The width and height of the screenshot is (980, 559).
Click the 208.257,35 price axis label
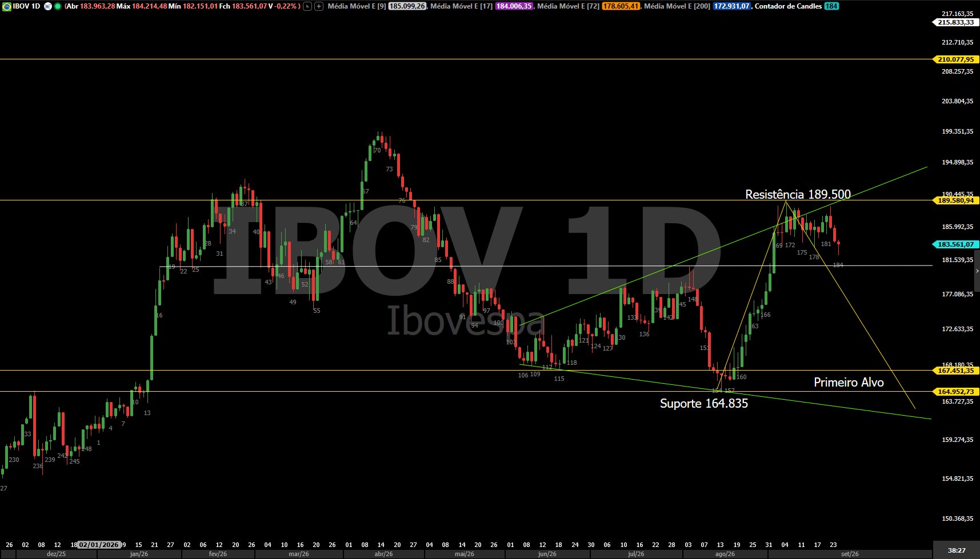(957, 71)
